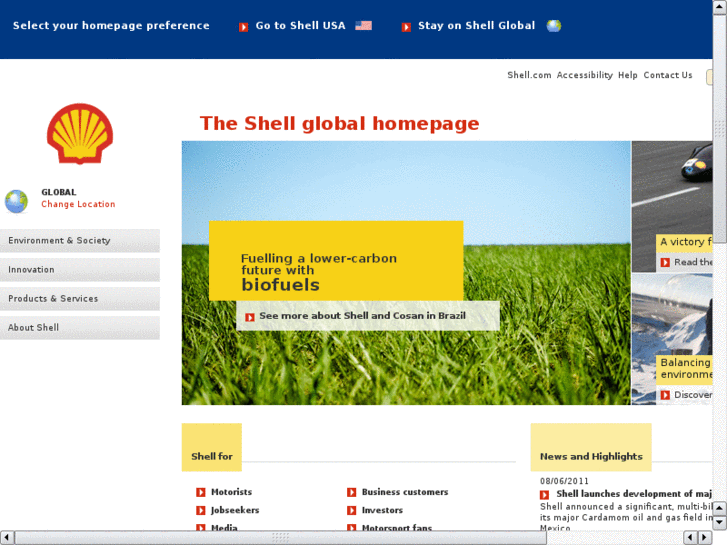Click the Shell for heading
Screen dimensions: 727x545
pyautogui.click(x=212, y=456)
